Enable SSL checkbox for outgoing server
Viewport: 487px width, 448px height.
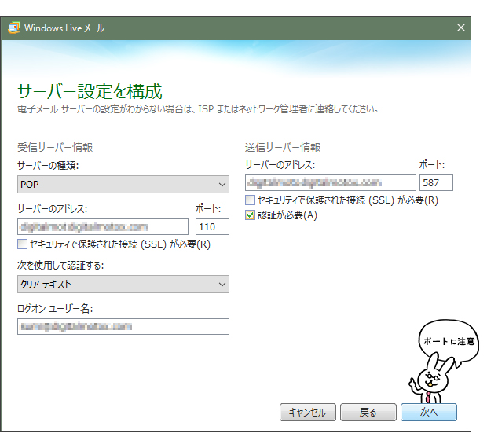click(x=250, y=200)
